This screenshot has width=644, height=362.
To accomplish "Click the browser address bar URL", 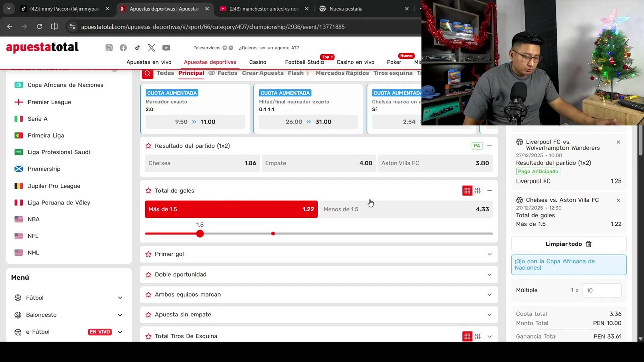I will 212,27.
